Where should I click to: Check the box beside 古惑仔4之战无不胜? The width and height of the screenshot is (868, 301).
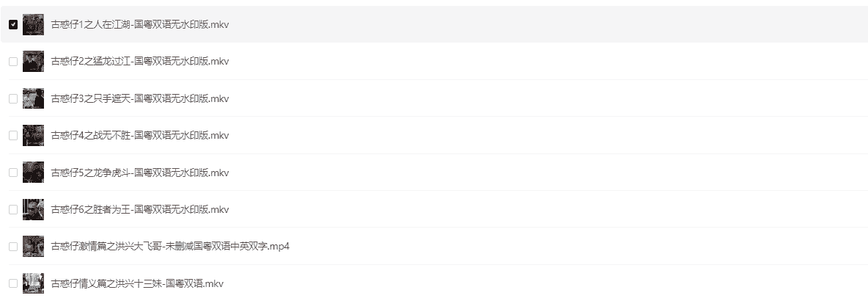[x=13, y=136]
